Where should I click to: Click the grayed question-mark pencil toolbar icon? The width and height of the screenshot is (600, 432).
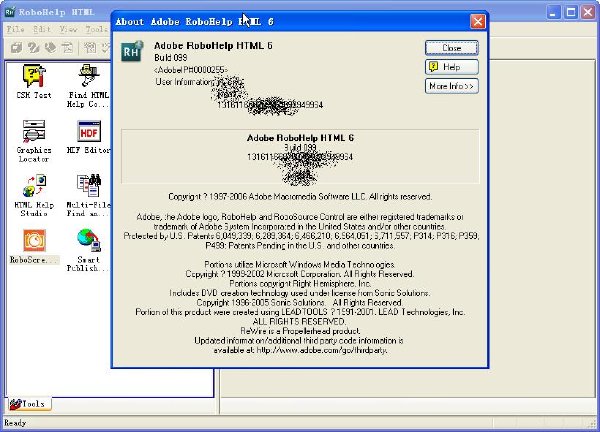(34, 48)
